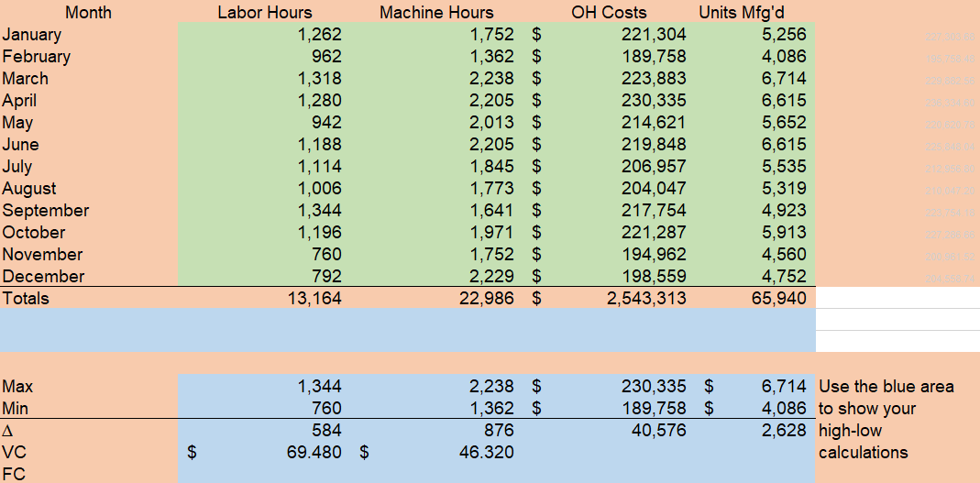This screenshot has height=483, width=980.
Task: Select the OH Costs header cell
Action: click(x=609, y=13)
